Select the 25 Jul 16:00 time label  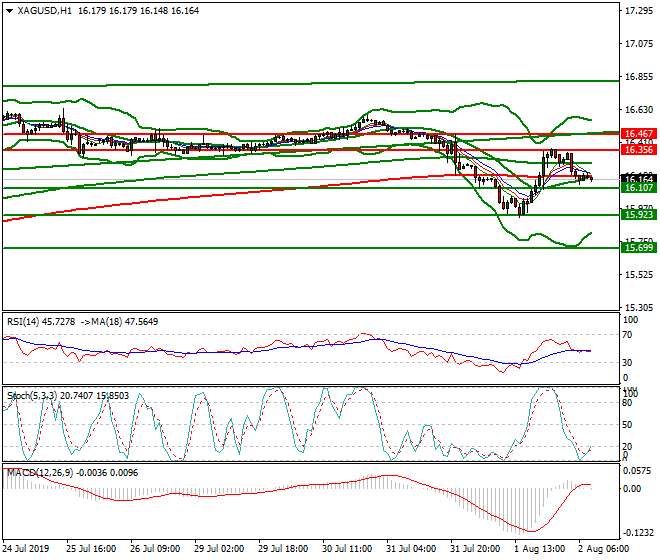[91, 549]
